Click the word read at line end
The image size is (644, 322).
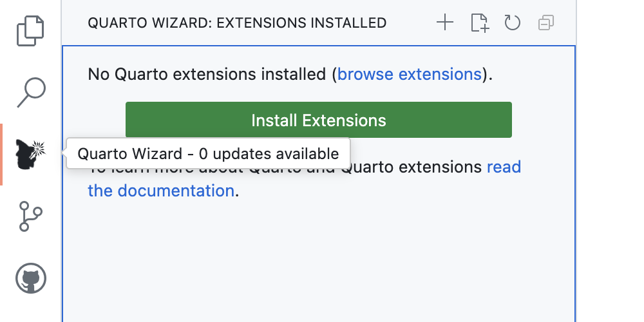[x=504, y=167]
